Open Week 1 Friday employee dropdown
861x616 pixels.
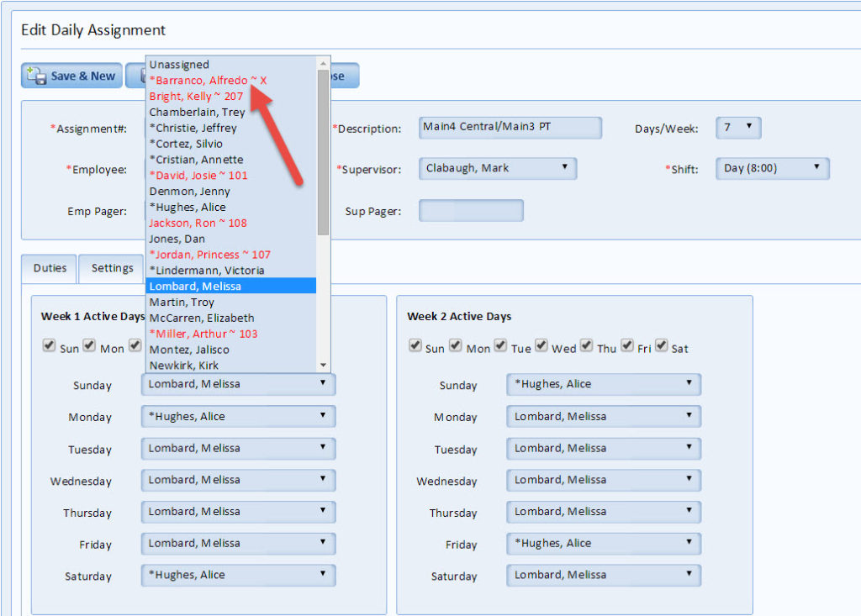[x=238, y=544]
